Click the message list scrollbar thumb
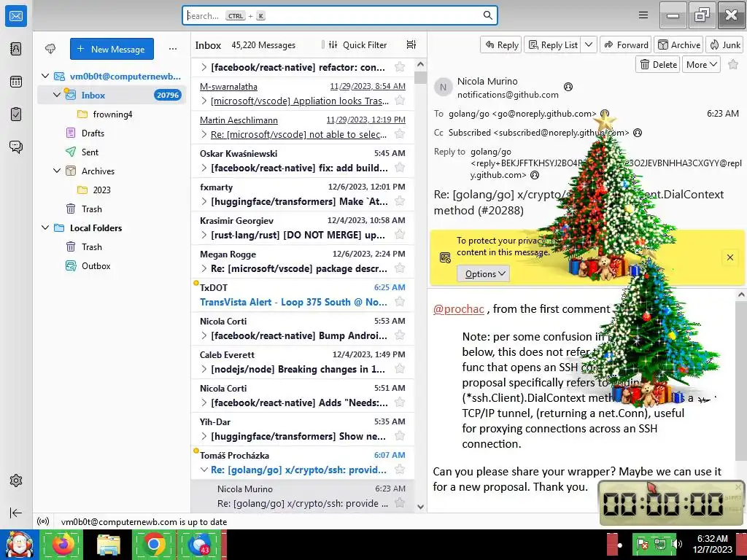The height and width of the screenshot is (560, 747). [420, 77]
